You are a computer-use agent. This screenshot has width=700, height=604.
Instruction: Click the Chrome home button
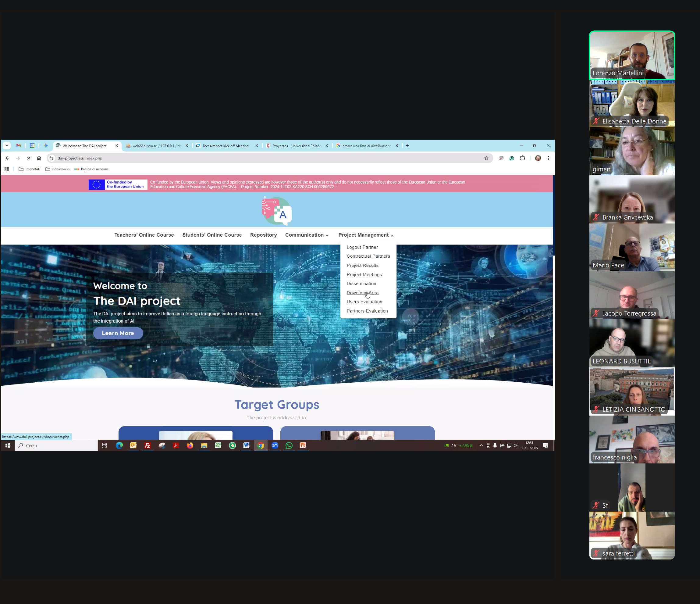point(39,158)
